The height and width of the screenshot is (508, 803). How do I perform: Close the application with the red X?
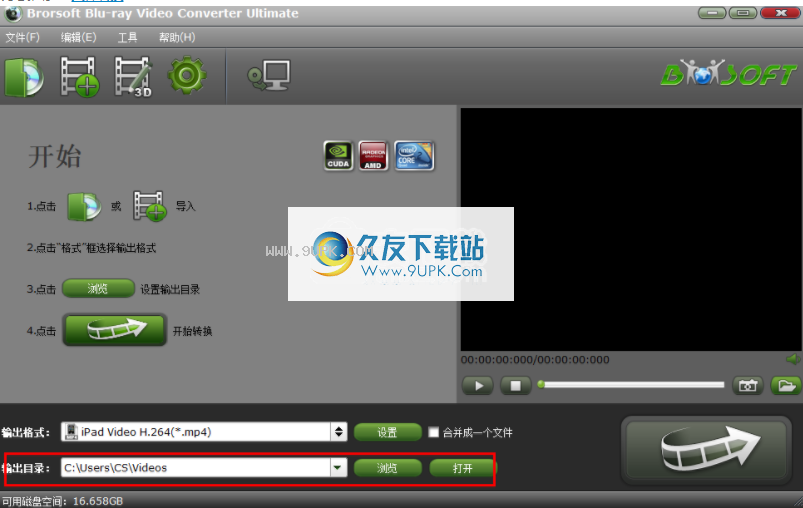click(780, 13)
